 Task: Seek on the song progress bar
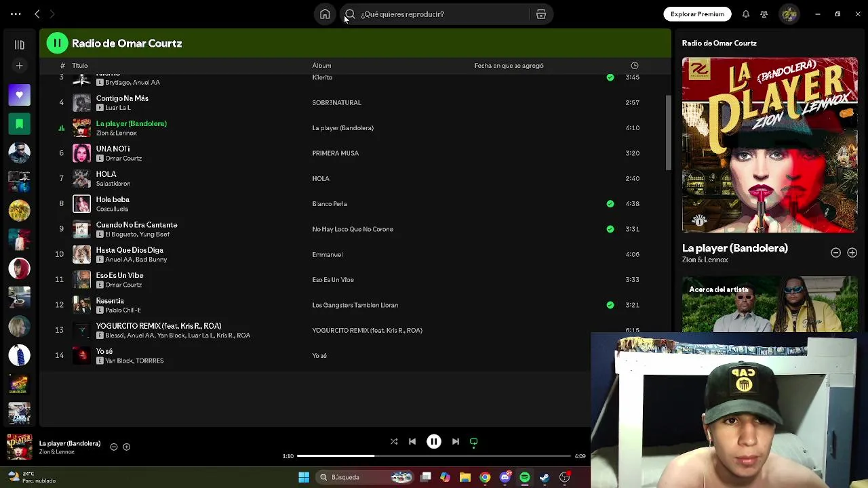tap(434, 456)
